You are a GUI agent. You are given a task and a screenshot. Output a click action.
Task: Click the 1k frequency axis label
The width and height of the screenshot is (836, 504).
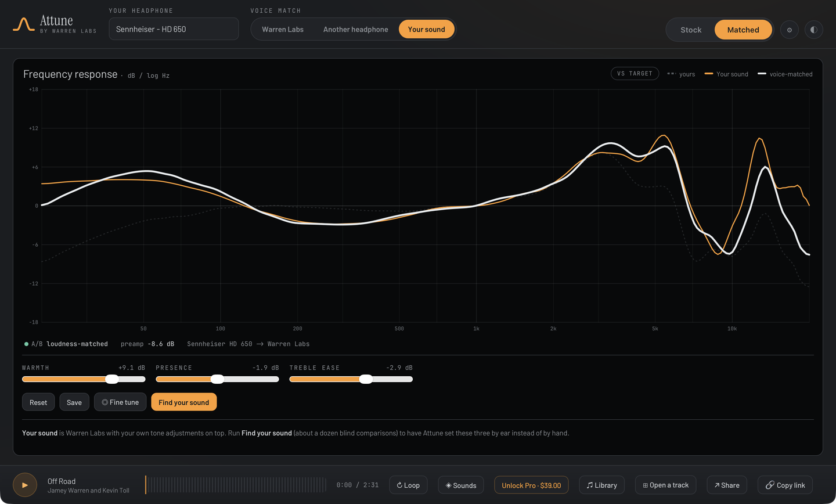tap(476, 329)
